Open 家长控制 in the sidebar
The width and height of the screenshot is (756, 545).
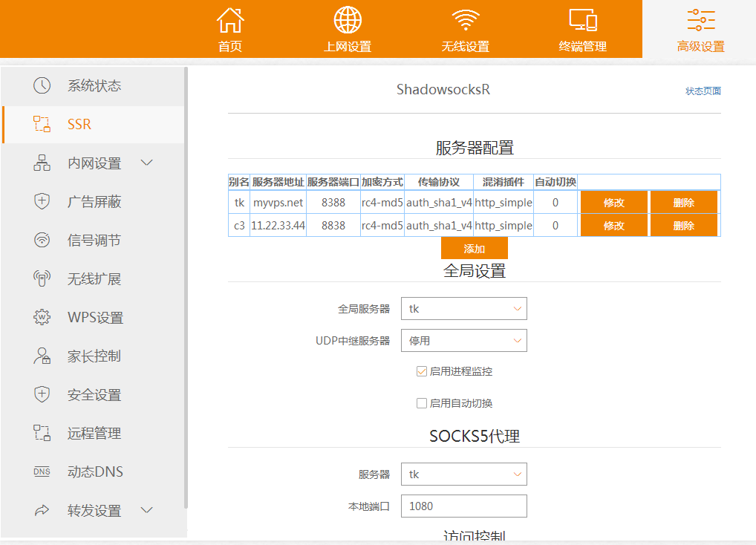coord(93,356)
